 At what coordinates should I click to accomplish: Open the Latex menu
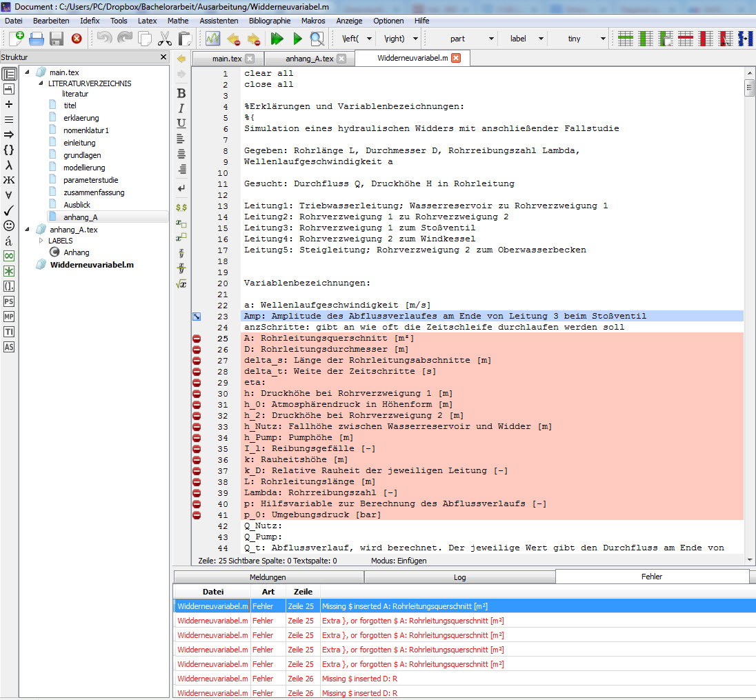click(x=147, y=21)
